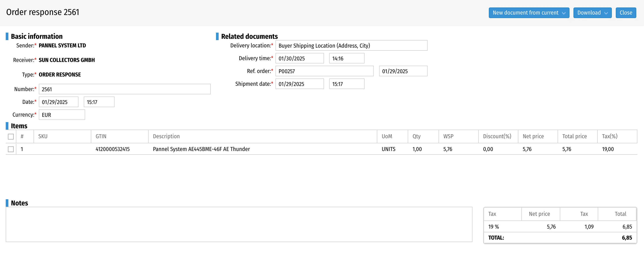644x257 pixels.
Task: Check the box for item row 1
Action: 11,149
